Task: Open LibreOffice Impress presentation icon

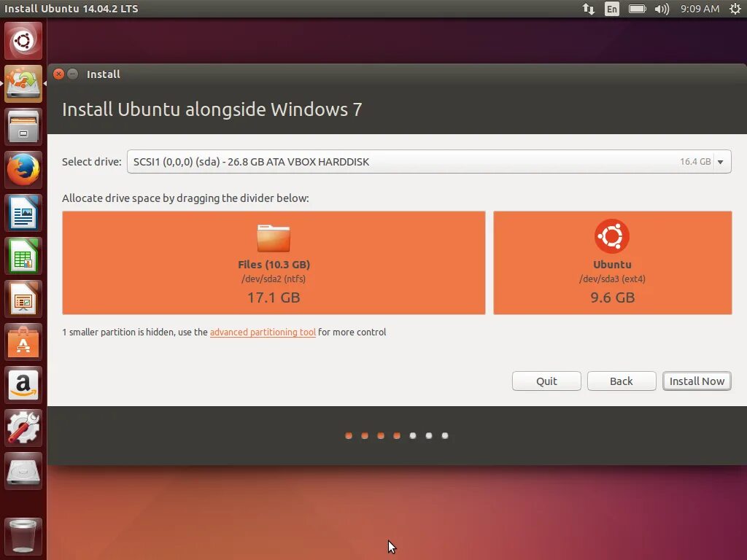Action: (23, 299)
